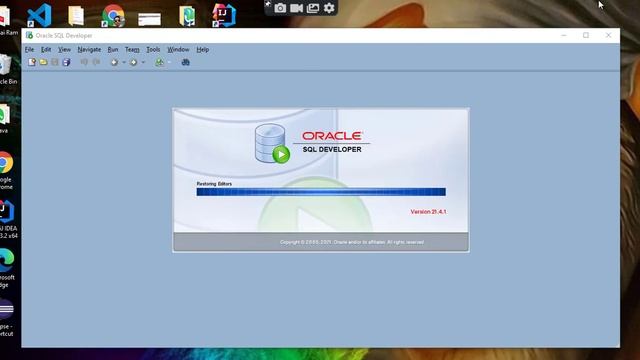
Task: Click the Recycle Bin desktop icon
Action: pyautogui.click(x=7, y=69)
